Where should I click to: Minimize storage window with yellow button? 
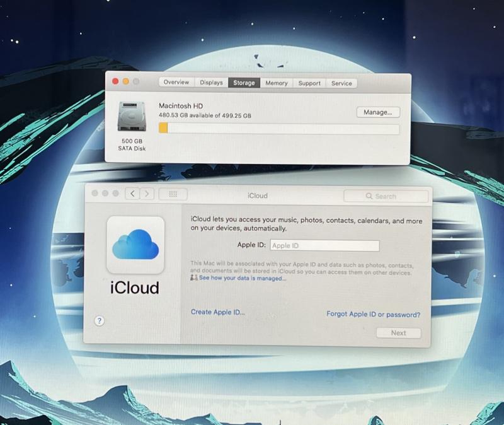tap(126, 81)
